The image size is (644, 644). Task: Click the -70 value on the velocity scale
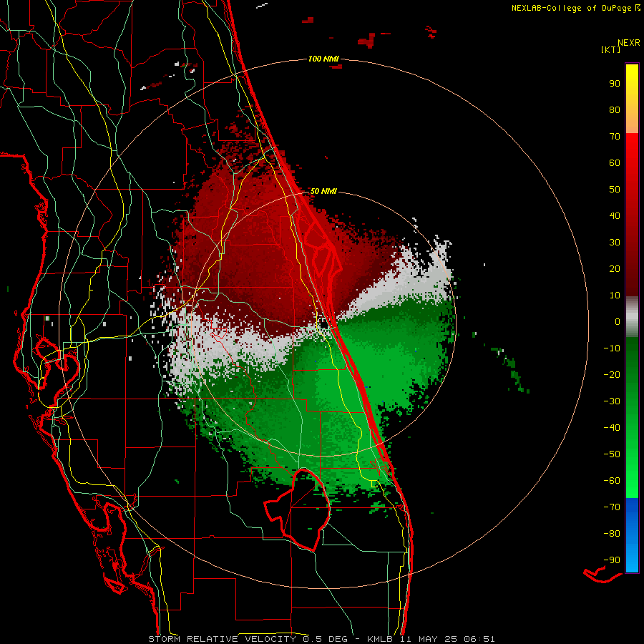coord(612,507)
